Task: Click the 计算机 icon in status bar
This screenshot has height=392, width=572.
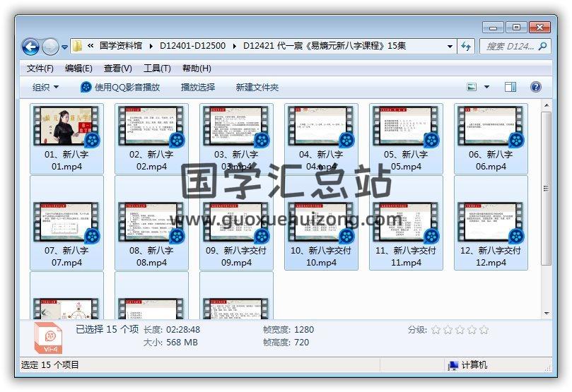Action: click(x=453, y=365)
